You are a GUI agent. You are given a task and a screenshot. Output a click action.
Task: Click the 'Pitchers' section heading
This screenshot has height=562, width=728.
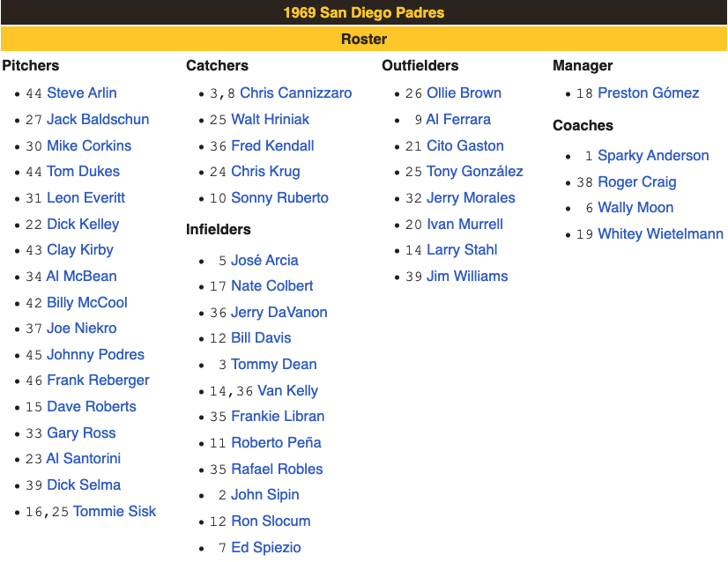[31, 65]
